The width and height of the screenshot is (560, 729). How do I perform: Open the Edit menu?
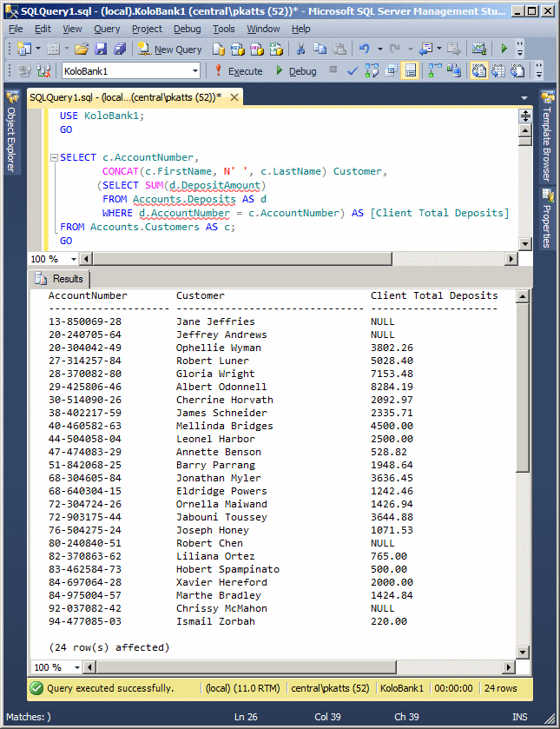click(x=43, y=29)
